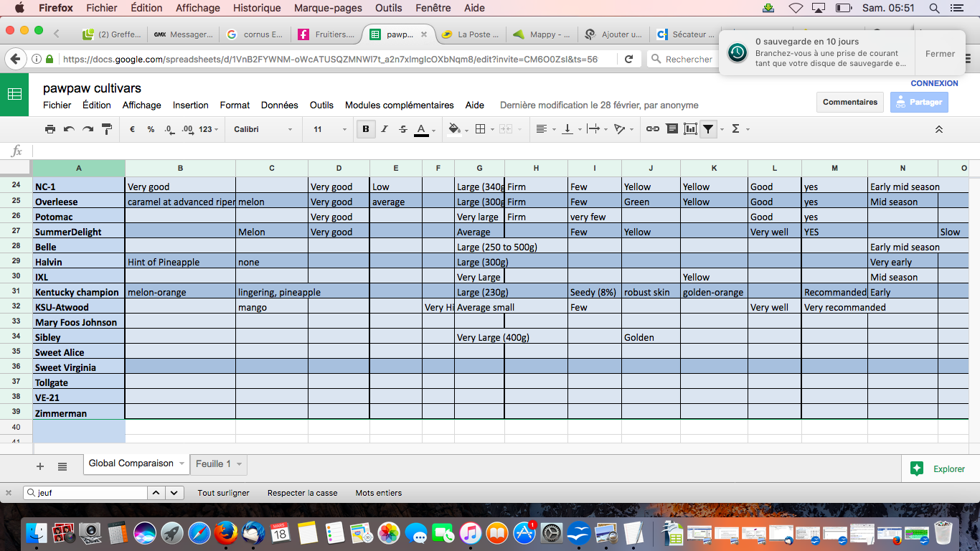Open the Calibri font dropdown
Viewport: 980px width, 551px height.
[x=263, y=129]
